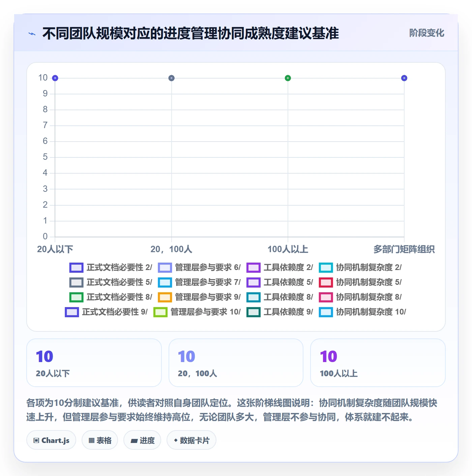This screenshot has height=476, width=472.
Task: Click the data point above 20人以下
Action: pos(55,78)
